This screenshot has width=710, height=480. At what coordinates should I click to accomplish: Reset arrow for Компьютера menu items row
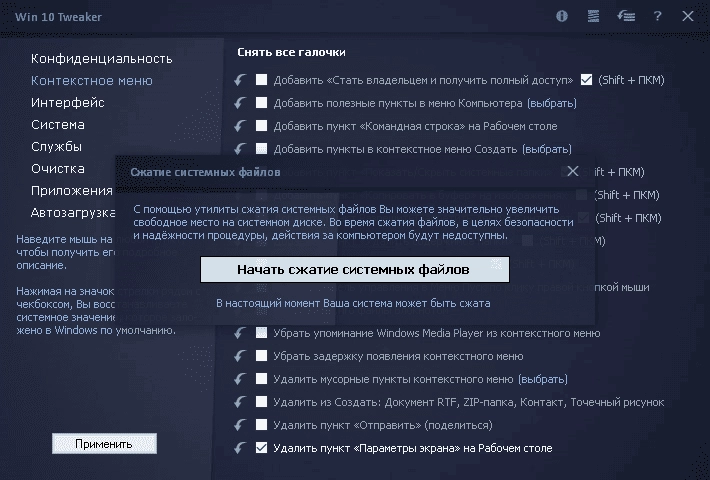[240, 103]
